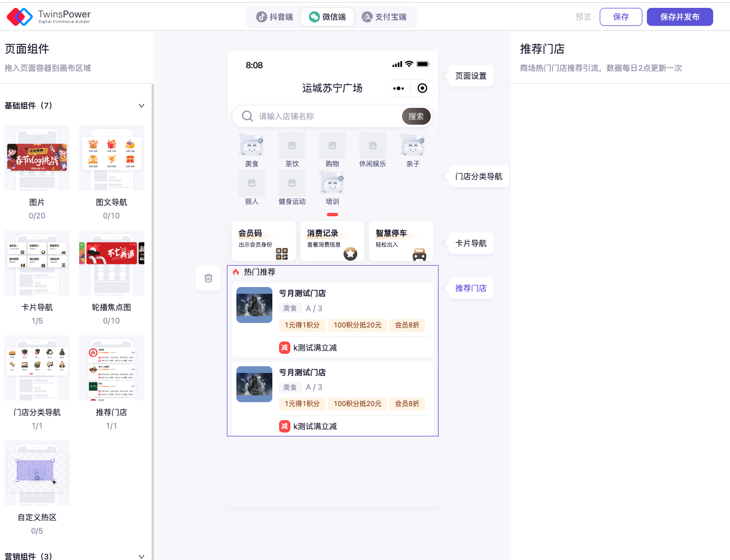Click the 培训 category icon
The width and height of the screenshot is (730, 560).
pos(332,183)
